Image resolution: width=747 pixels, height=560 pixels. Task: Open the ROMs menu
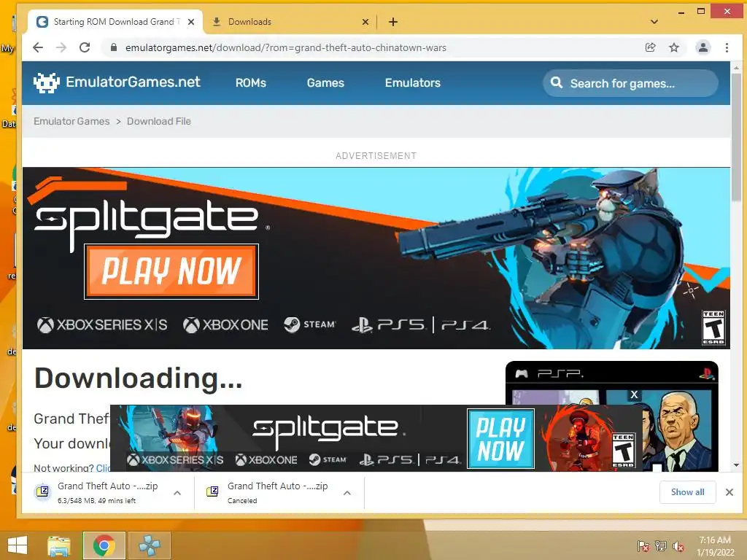point(251,83)
